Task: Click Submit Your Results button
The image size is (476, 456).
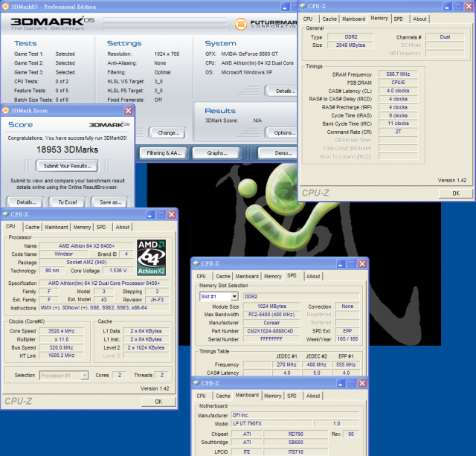Action: (67, 166)
